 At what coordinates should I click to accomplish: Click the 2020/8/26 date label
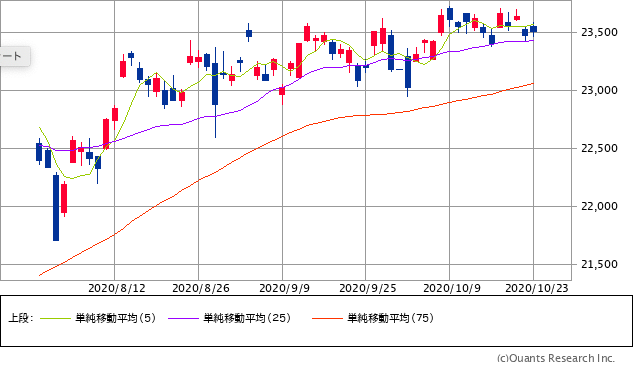(x=201, y=288)
